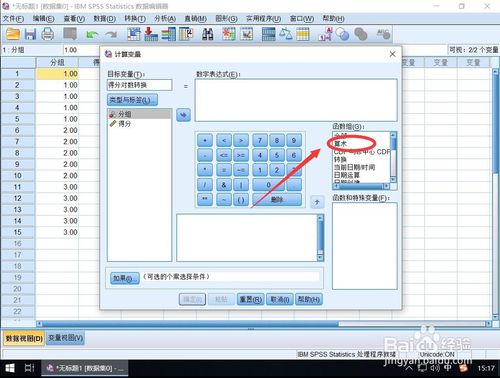Open the 分析(A) menu
500x378 pixels.
[x=165, y=19]
